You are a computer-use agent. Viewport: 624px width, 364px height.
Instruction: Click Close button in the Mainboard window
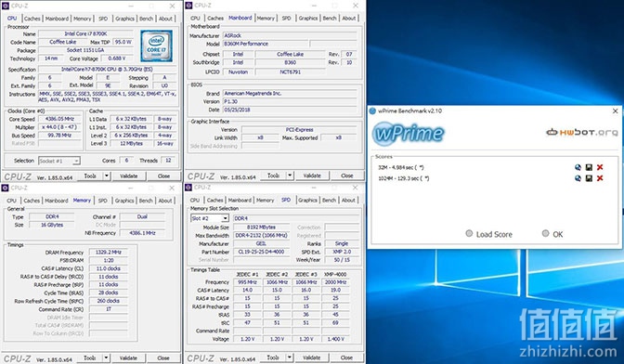click(347, 175)
